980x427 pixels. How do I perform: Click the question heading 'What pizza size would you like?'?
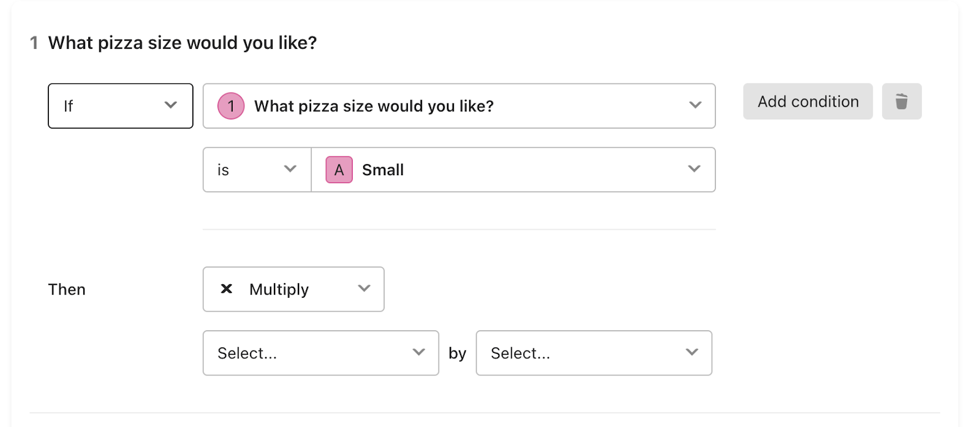(x=183, y=43)
